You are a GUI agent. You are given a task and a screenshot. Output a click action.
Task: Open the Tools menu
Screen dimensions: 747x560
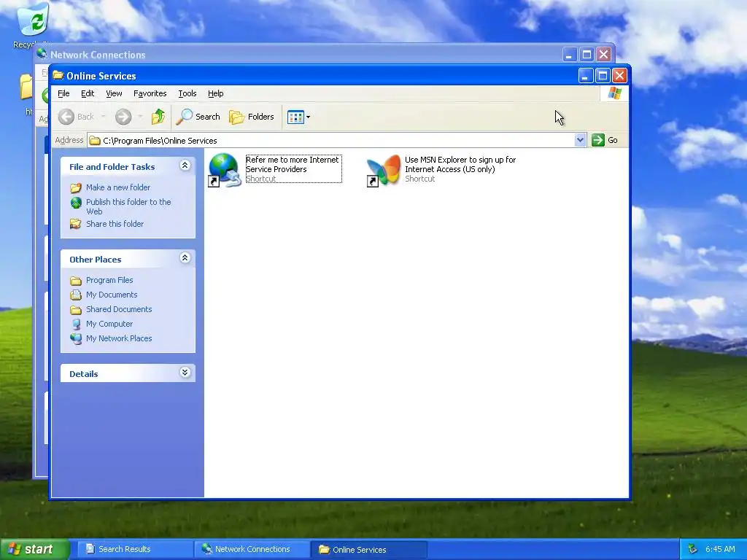point(187,93)
